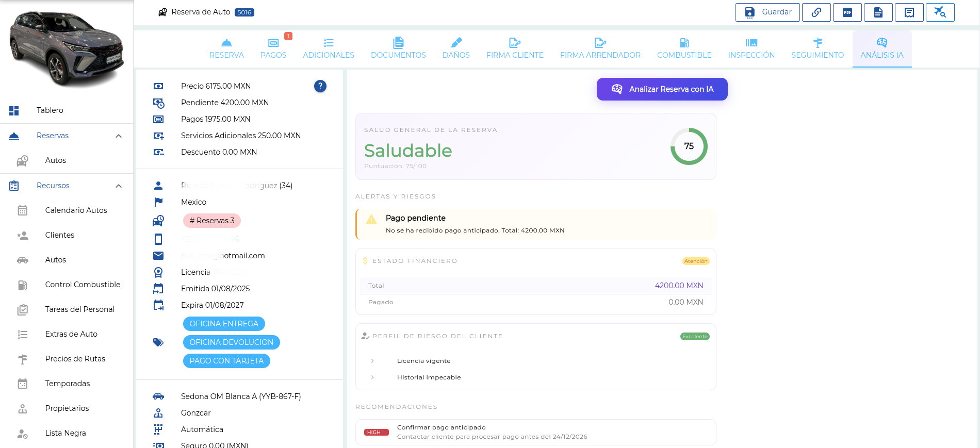
Task: Save reservation with Guardar button
Action: [x=767, y=12]
